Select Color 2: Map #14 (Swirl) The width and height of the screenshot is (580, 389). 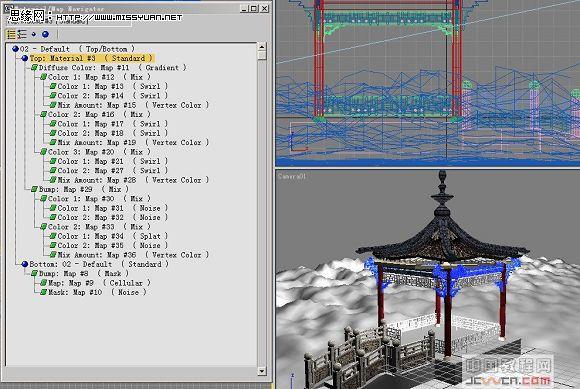tap(112, 96)
